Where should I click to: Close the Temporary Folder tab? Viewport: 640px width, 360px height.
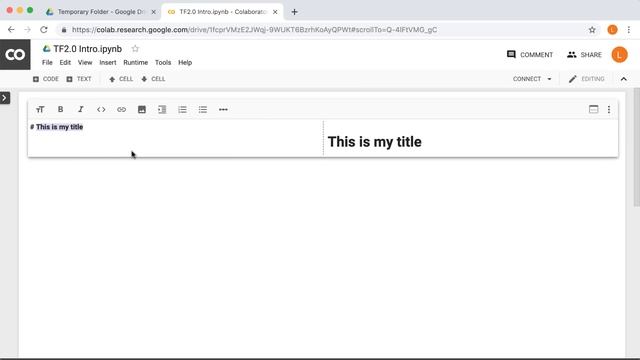153,12
